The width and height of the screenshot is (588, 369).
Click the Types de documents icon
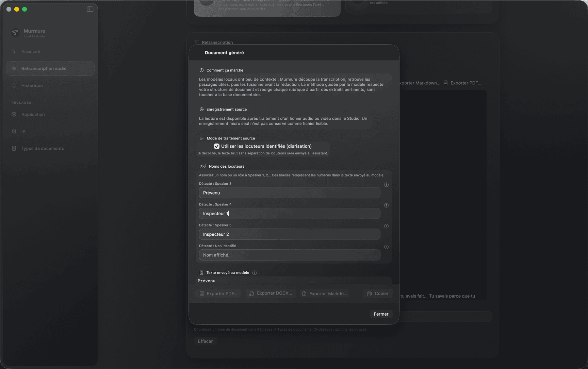14,149
